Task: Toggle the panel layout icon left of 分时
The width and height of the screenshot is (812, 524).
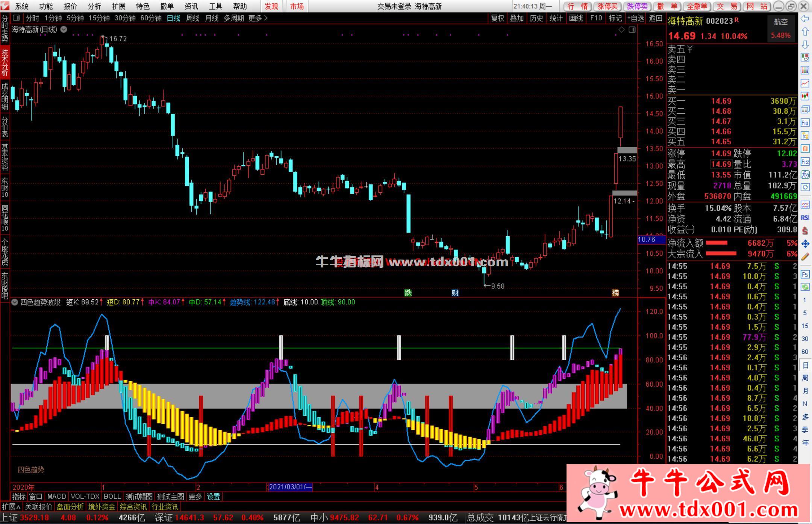Action: (x=16, y=18)
